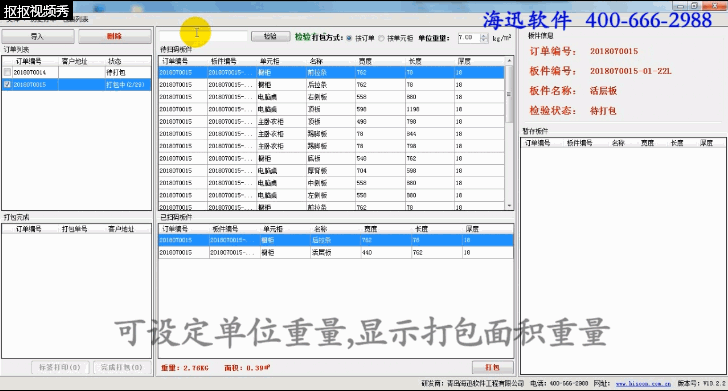The image size is (728, 391).
Task: Click the red 删除 delete button
Action: (x=114, y=36)
